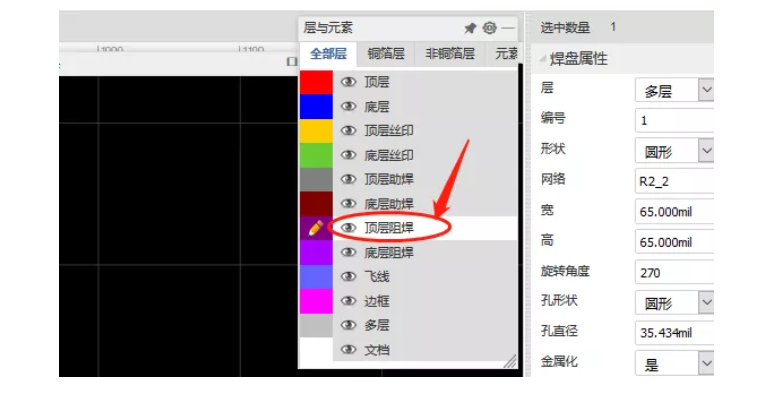Select the 边框 layer name
The image size is (757, 409).
click(377, 301)
